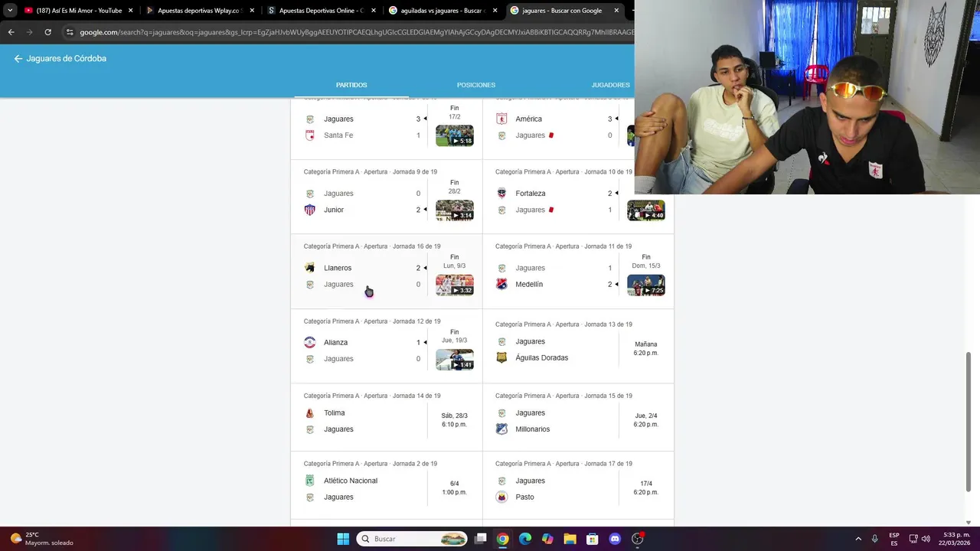
Task: Close the aguiladas vs jaguares tab
Action: (x=495, y=11)
